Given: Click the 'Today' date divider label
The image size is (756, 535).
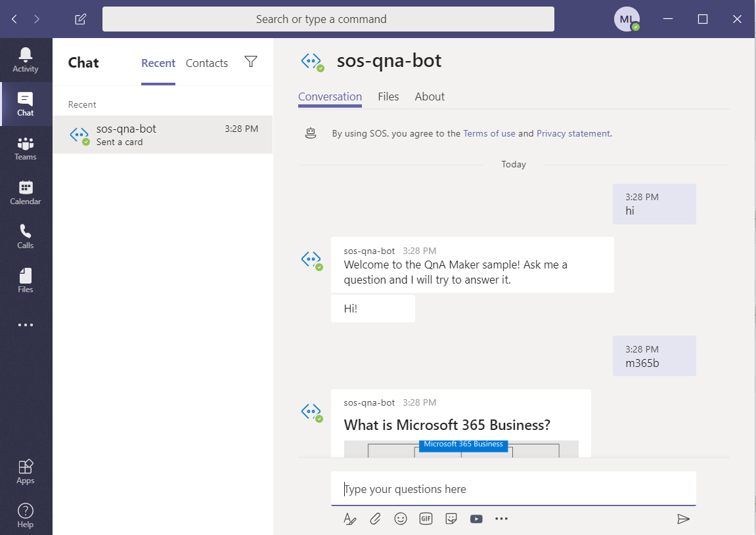Looking at the screenshot, I should (514, 164).
